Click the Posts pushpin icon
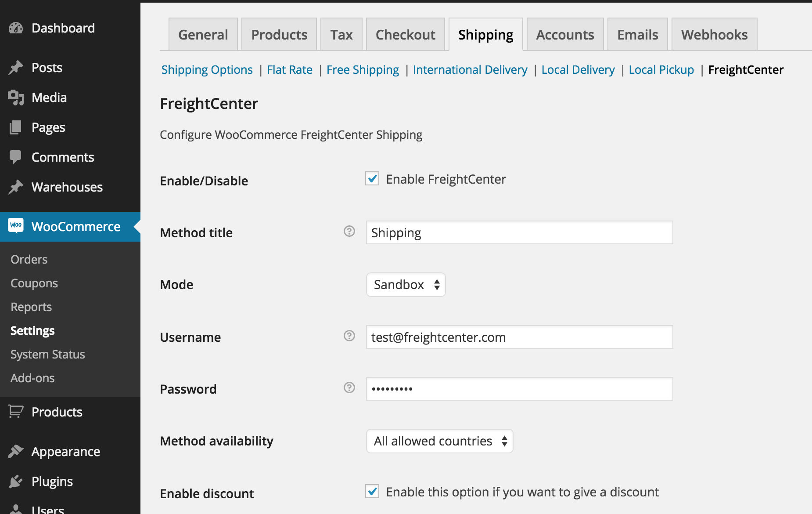This screenshot has width=812, height=514. click(x=16, y=68)
